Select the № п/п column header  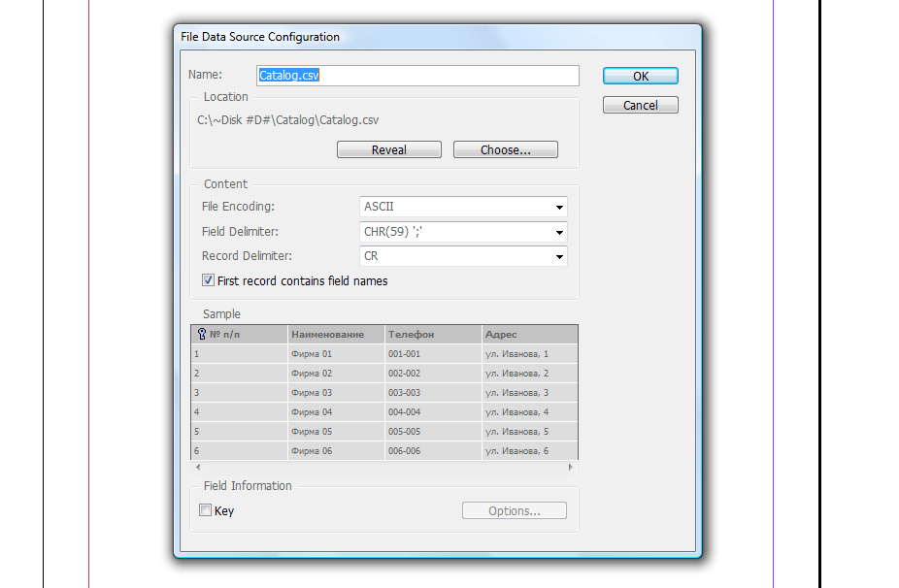(239, 334)
